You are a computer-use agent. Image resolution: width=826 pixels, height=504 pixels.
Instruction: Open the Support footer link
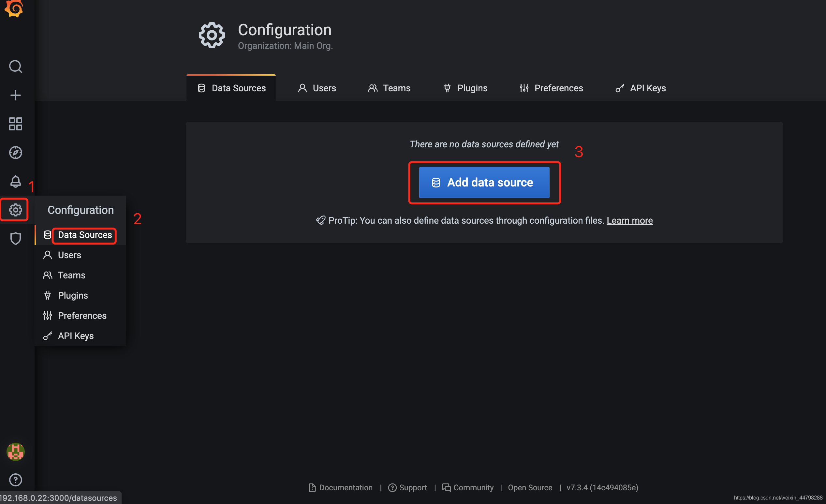tap(408, 488)
